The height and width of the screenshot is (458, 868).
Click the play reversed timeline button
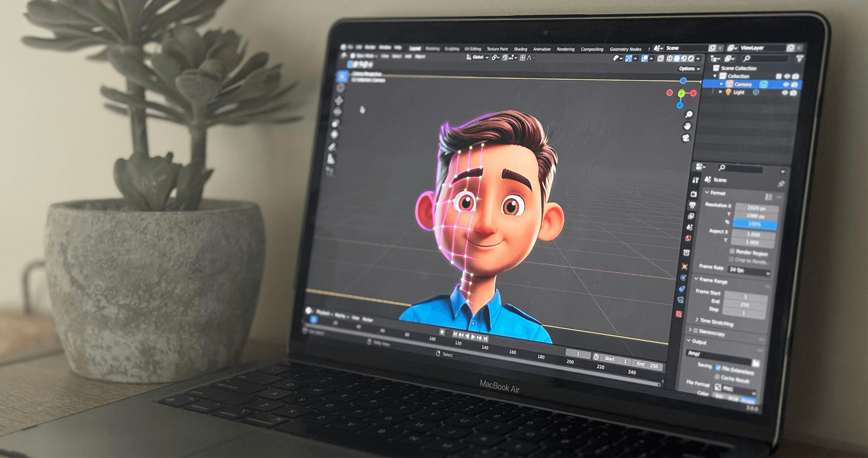click(x=467, y=335)
